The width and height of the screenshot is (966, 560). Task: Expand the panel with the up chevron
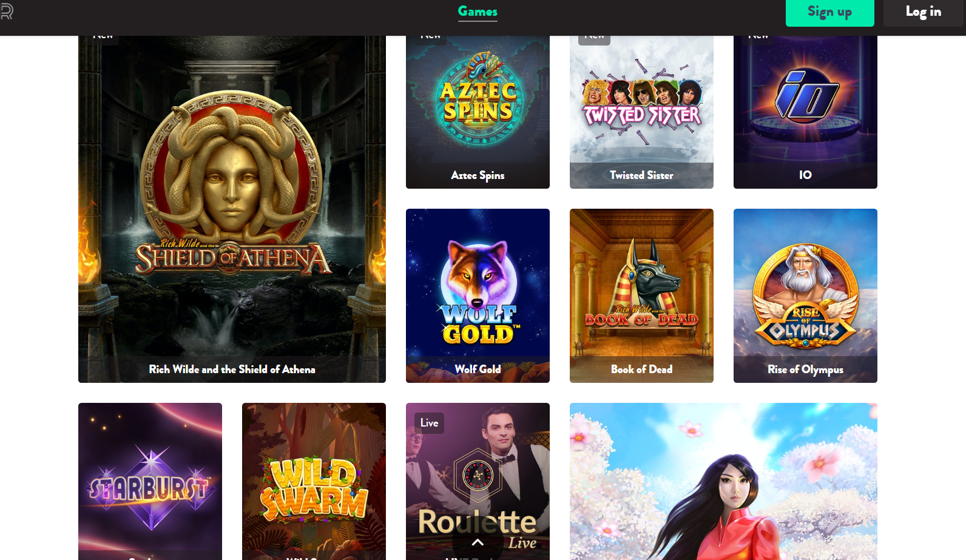click(478, 542)
